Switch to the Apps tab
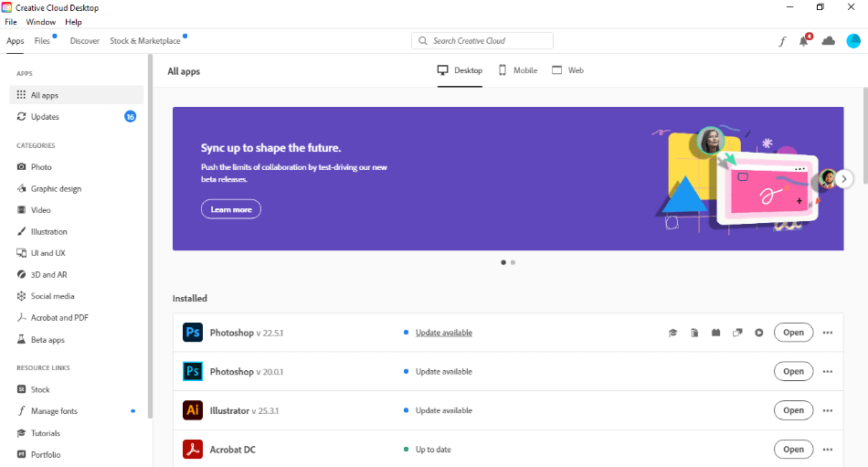This screenshot has width=868, height=467. (x=15, y=41)
